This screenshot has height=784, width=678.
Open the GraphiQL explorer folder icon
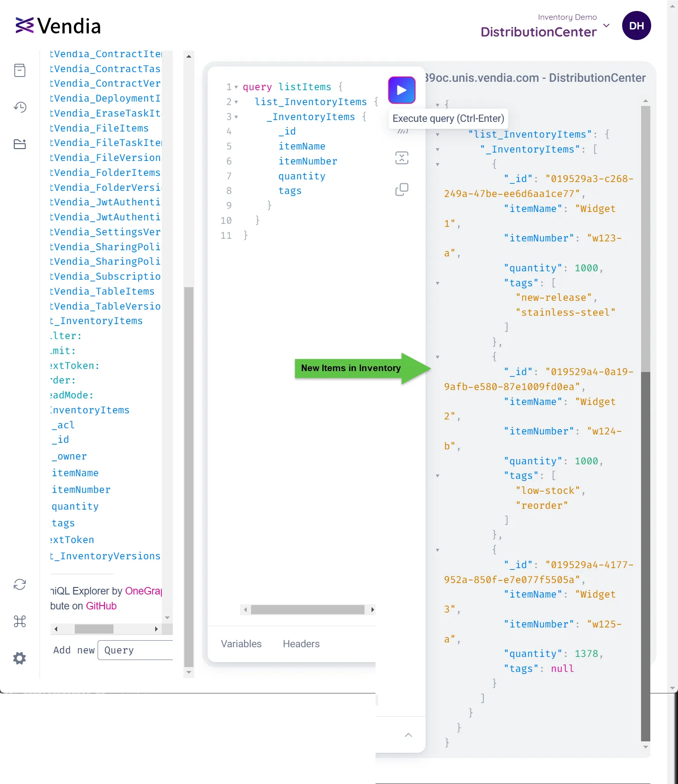20,144
